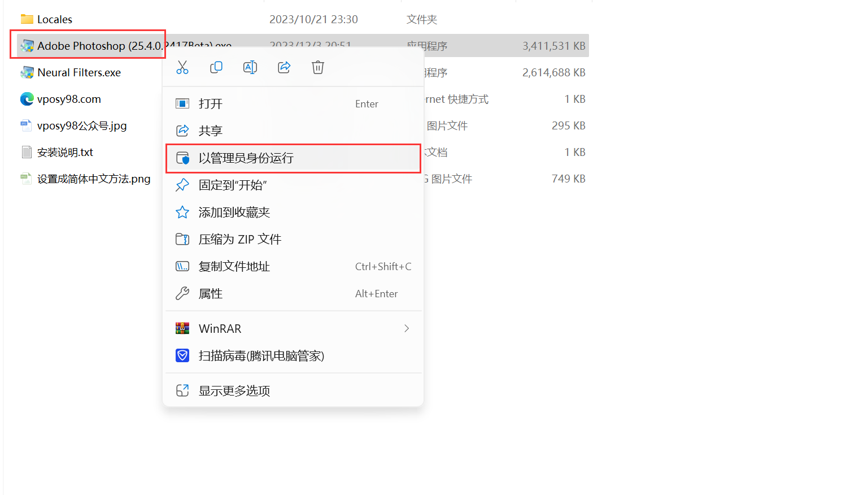Click the Share icon in top row

coord(284,68)
